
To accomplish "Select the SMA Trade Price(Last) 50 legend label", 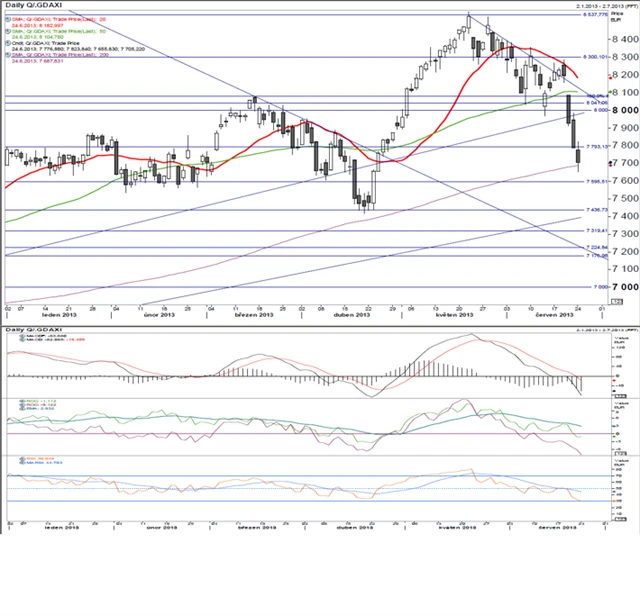I will [x=58, y=31].
